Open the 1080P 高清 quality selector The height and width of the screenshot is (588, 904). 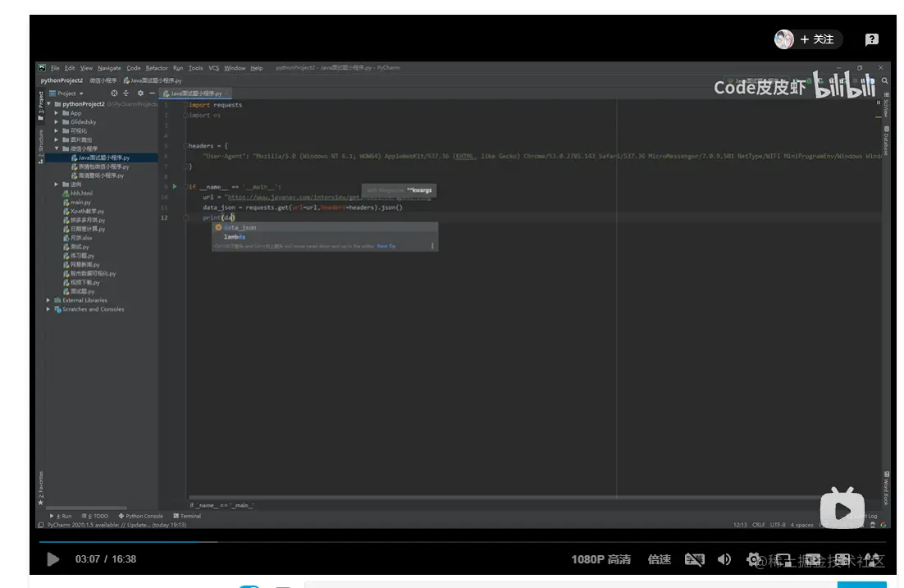(600, 559)
